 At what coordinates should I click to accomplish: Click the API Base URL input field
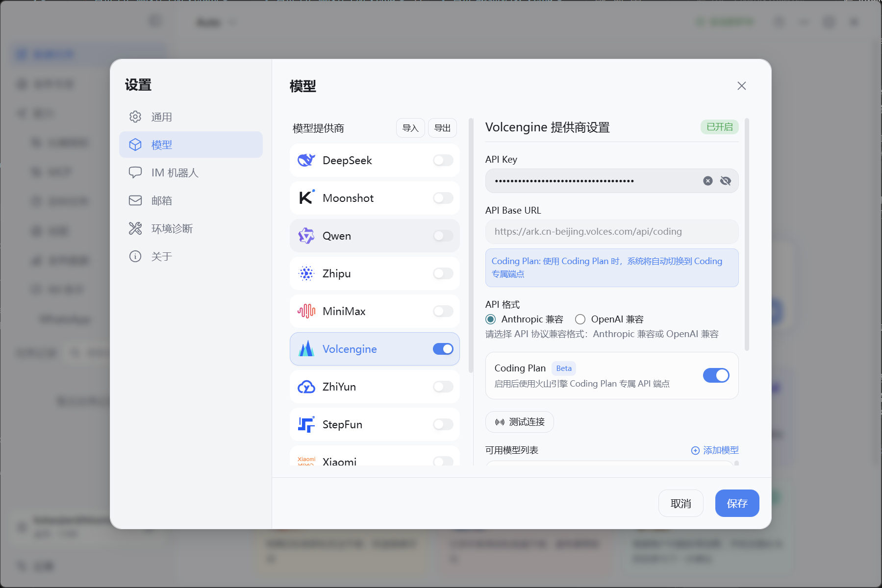[612, 231]
